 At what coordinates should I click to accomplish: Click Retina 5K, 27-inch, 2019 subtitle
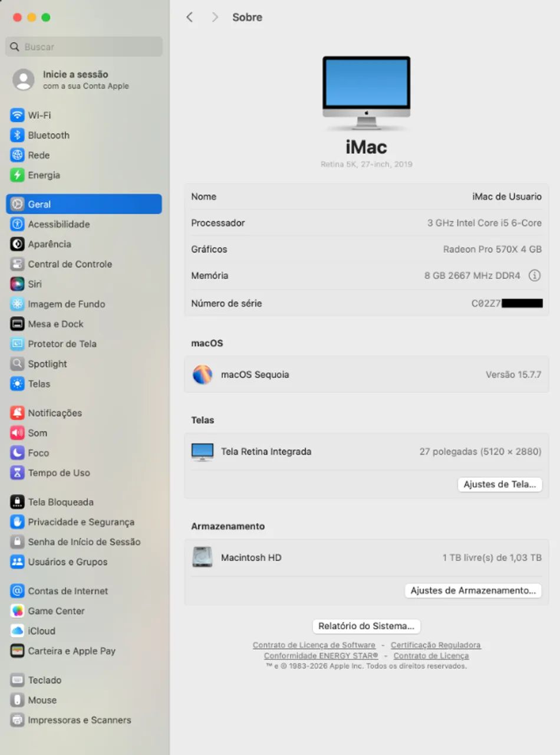click(x=366, y=164)
